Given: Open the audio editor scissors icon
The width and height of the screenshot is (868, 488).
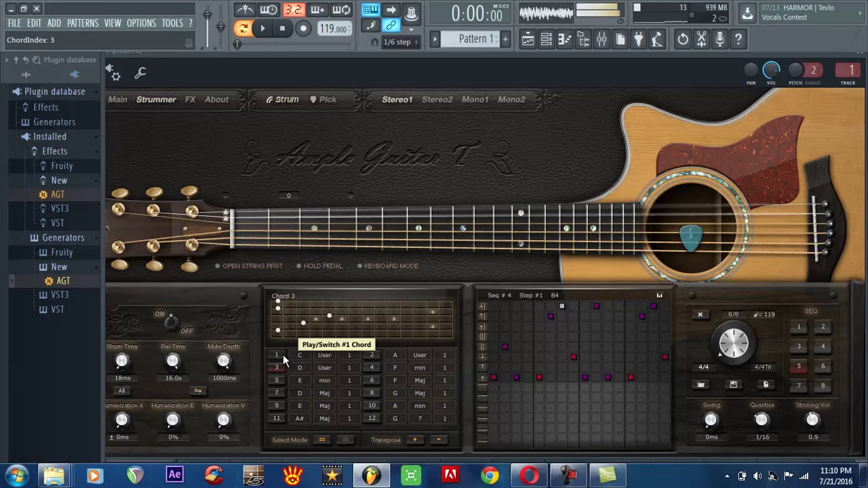Looking at the screenshot, I should [x=702, y=39].
